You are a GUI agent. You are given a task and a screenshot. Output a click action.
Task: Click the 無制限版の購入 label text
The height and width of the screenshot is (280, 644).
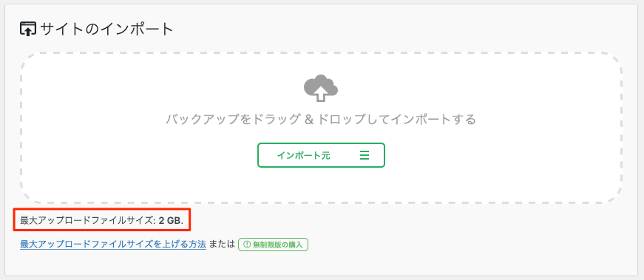278,245
